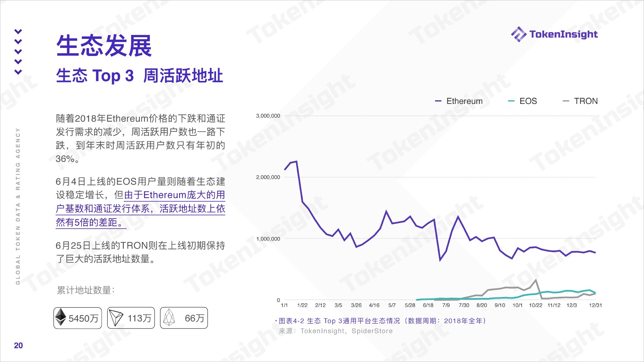The height and width of the screenshot is (362, 644).
Task: Click the EOS pyramid icon badge
Action: coord(169,318)
